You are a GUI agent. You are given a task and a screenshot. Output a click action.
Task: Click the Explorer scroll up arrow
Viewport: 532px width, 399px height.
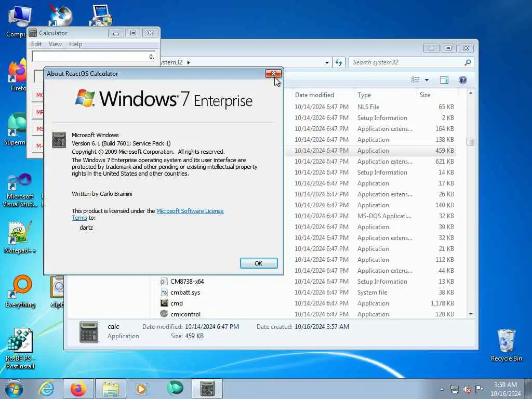(470, 93)
